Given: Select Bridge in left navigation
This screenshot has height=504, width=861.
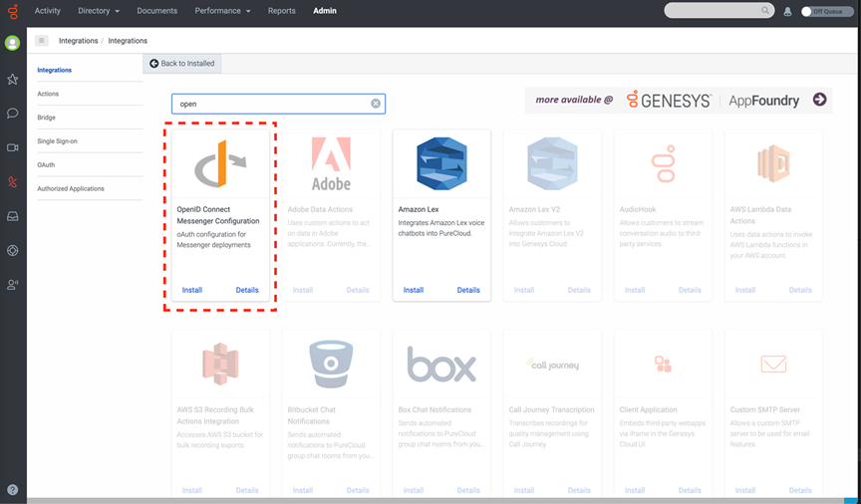Looking at the screenshot, I should [46, 117].
